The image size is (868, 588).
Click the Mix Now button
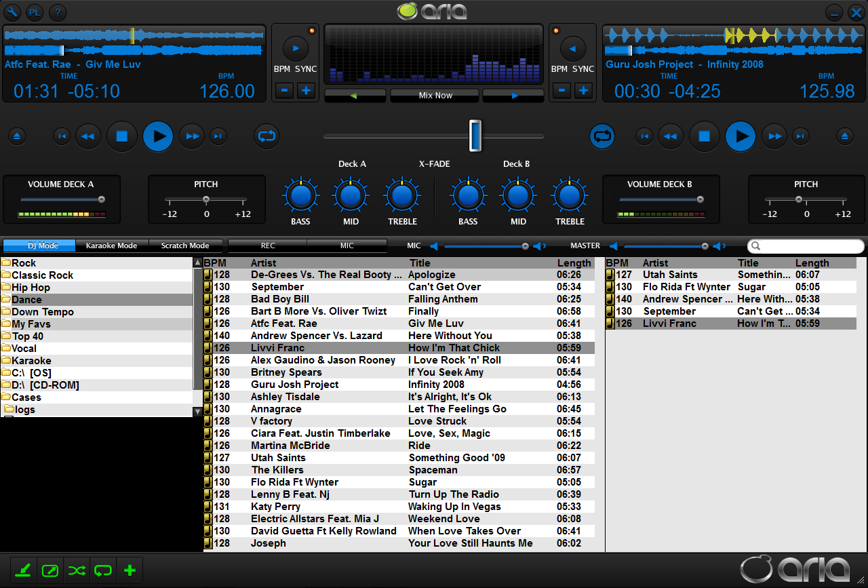click(x=435, y=96)
